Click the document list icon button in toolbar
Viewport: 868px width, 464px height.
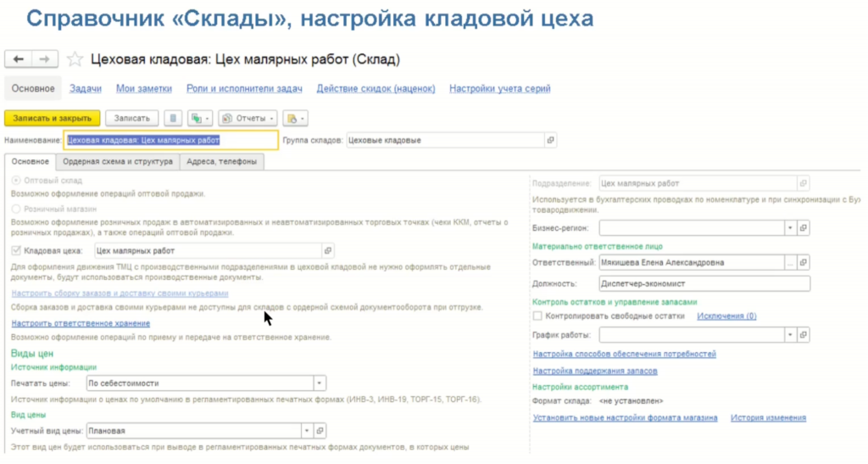(173, 118)
